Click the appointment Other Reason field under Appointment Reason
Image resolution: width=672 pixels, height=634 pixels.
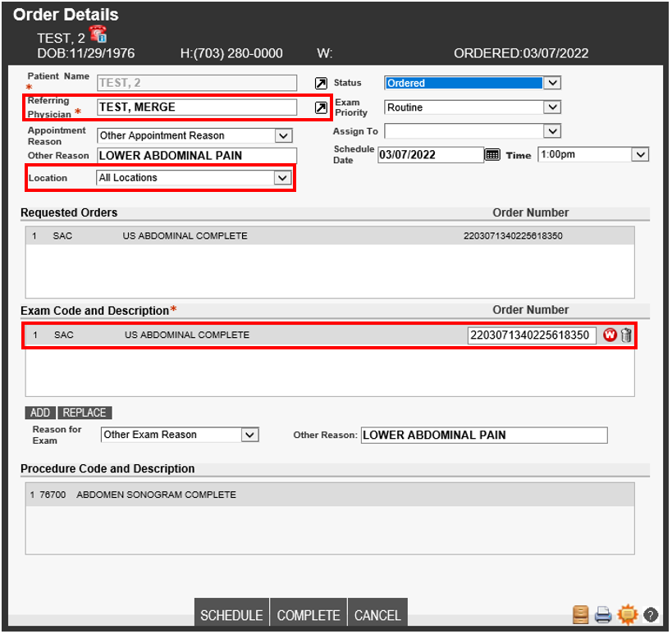(x=197, y=156)
